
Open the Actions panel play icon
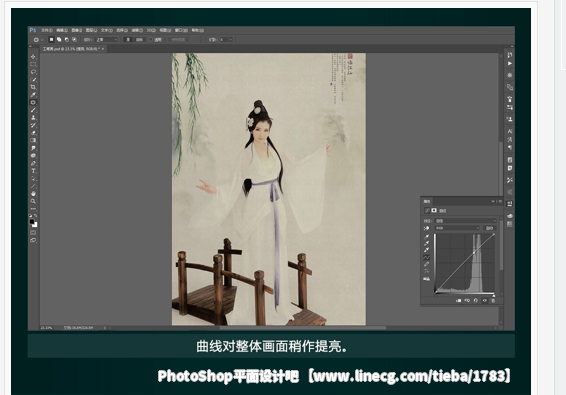pyautogui.click(x=510, y=64)
